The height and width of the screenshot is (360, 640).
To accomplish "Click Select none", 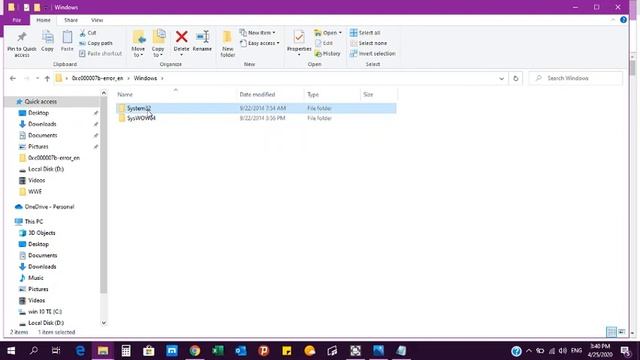I will [x=368, y=43].
